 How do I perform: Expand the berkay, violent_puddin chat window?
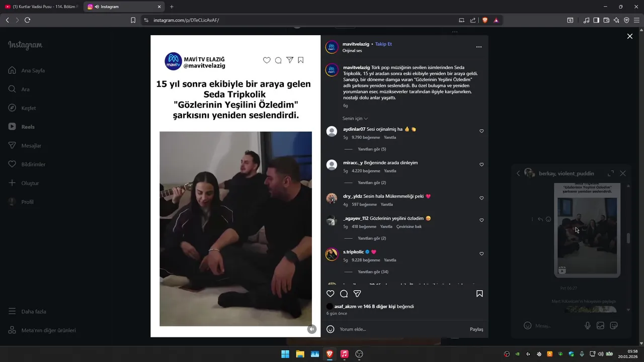pyautogui.click(x=611, y=173)
